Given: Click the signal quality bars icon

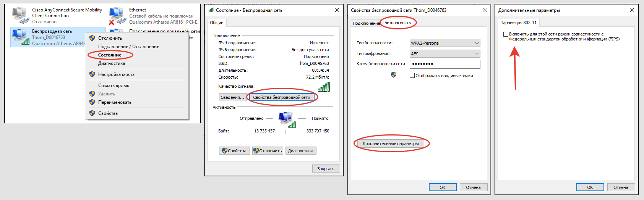Looking at the screenshot, I should coord(324,87).
